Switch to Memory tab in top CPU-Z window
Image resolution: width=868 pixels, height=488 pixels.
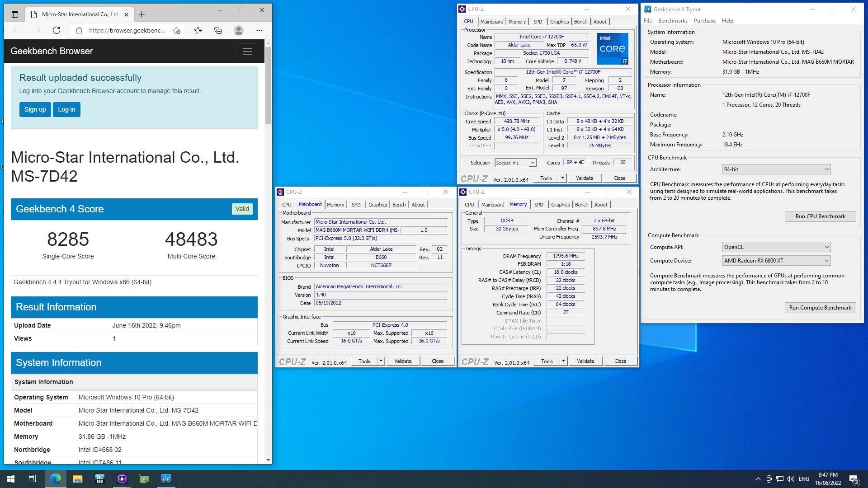pyautogui.click(x=517, y=22)
